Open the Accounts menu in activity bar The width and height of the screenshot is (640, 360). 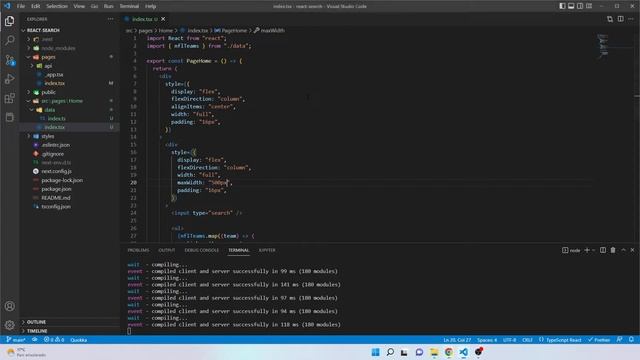click(x=9, y=306)
